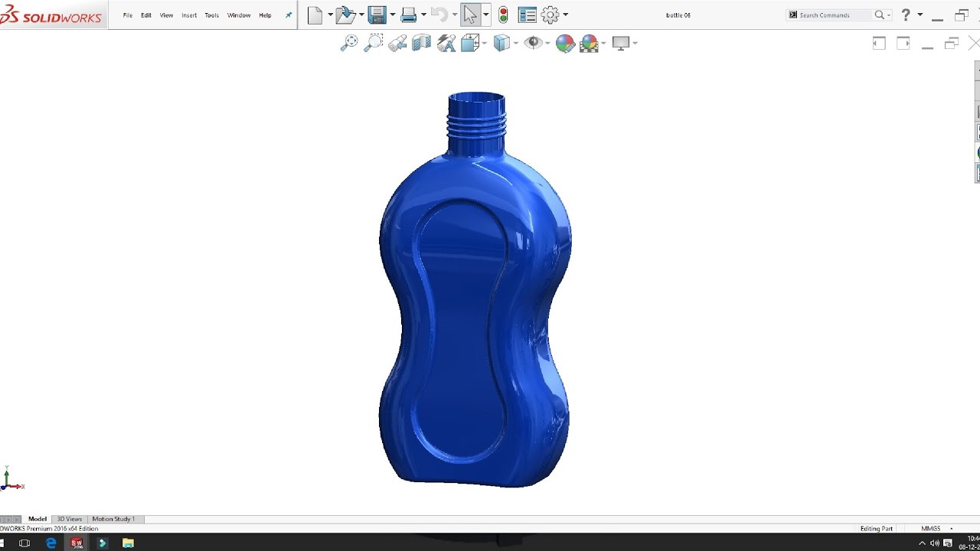Click Editing Part status text

point(877,529)
